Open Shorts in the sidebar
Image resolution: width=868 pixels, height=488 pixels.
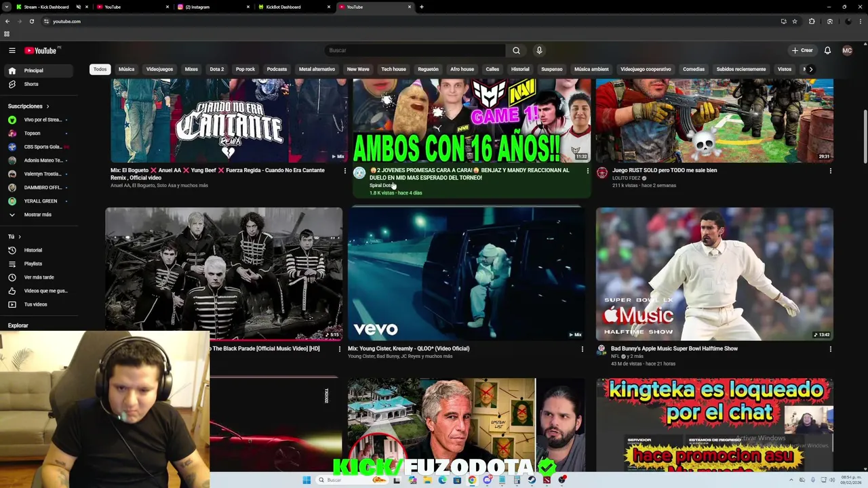39,84
